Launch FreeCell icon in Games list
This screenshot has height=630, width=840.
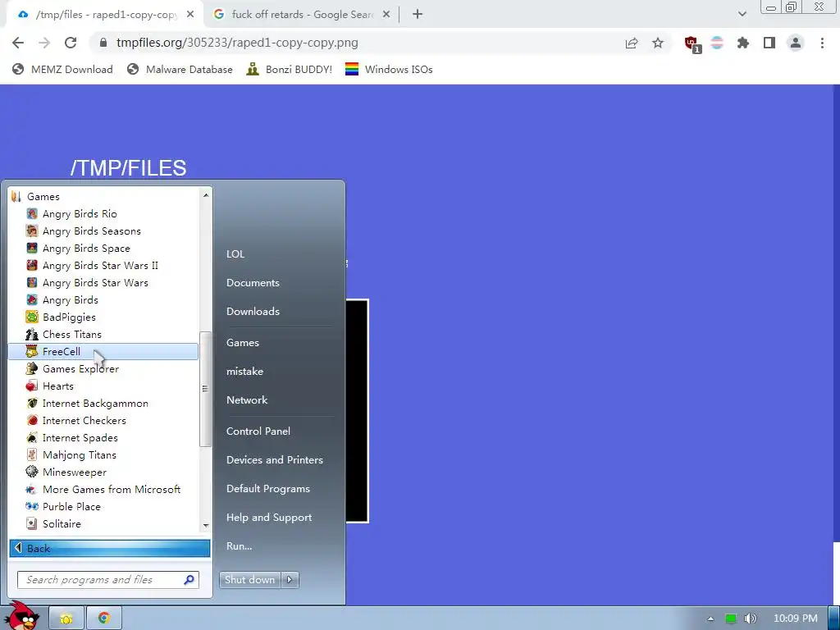32,351
